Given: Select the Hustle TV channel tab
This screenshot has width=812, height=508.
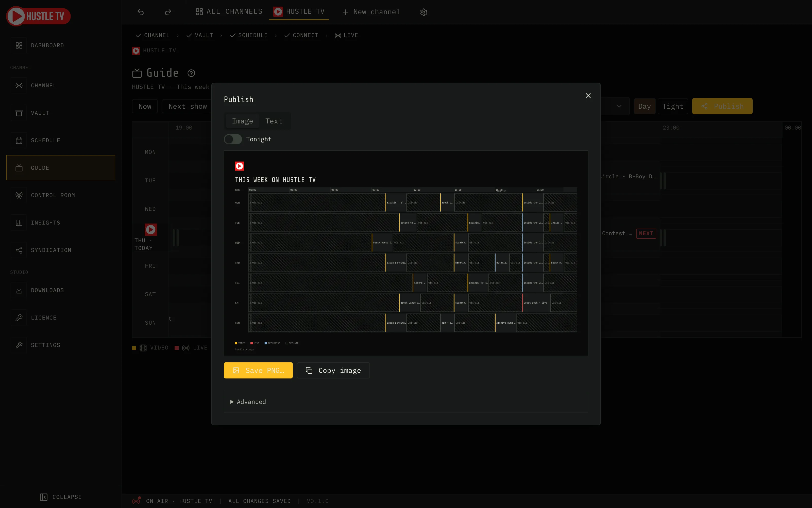Looking at the screenshot, I should click(x=299, y=12).
